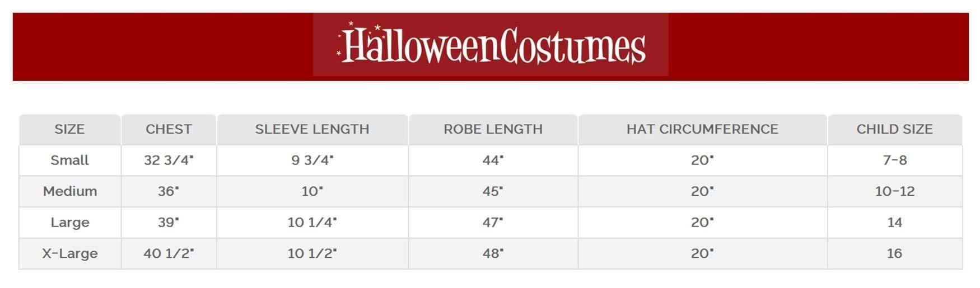Click the 10 1/4" sleeve length cell
The width and height of the screenshot is (980, 288).
coord(312,223)
